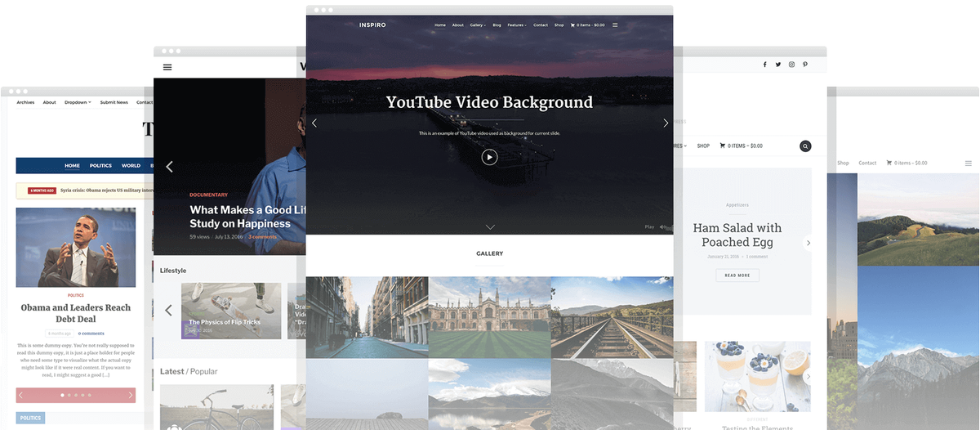Click the 3 comments link under Happiness article
This screenshot has height=430, width=980.
[262, 236]
